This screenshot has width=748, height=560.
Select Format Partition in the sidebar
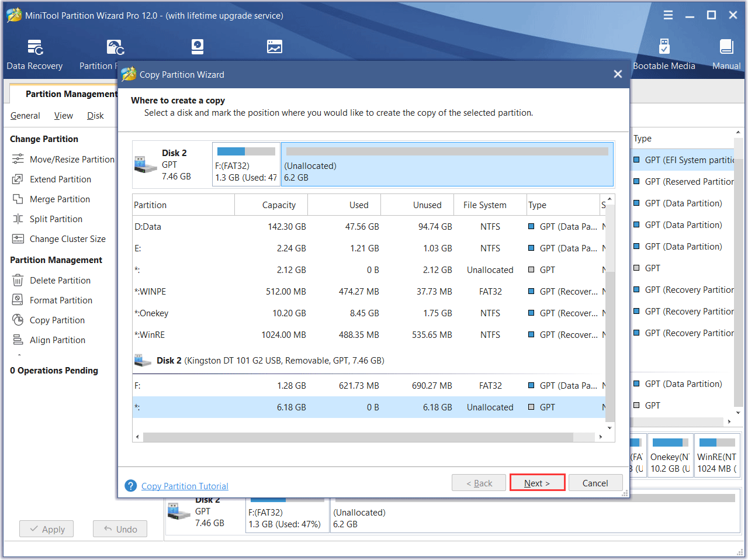click(61, 300)
